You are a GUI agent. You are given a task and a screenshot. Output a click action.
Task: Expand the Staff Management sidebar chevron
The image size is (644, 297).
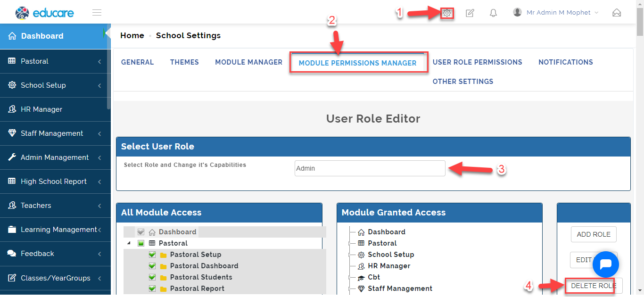[x=99, y=134]
